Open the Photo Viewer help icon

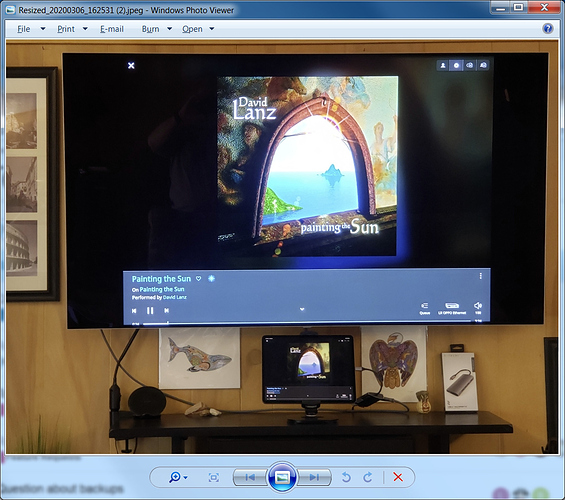(548, 28)
